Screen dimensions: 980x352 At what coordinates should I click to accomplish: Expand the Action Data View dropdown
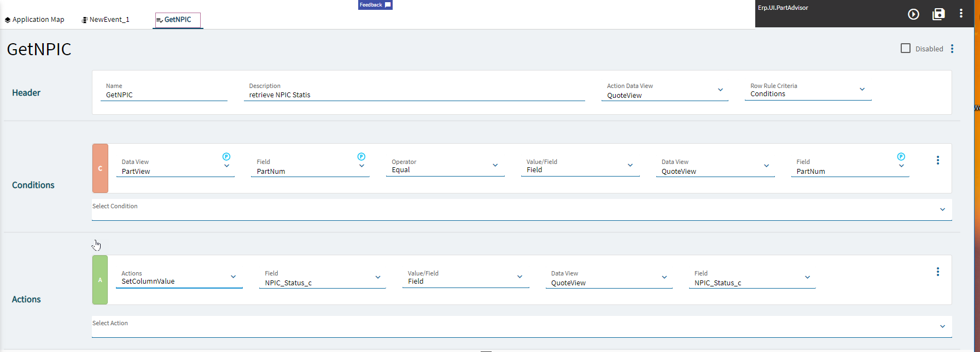(720, 90)
